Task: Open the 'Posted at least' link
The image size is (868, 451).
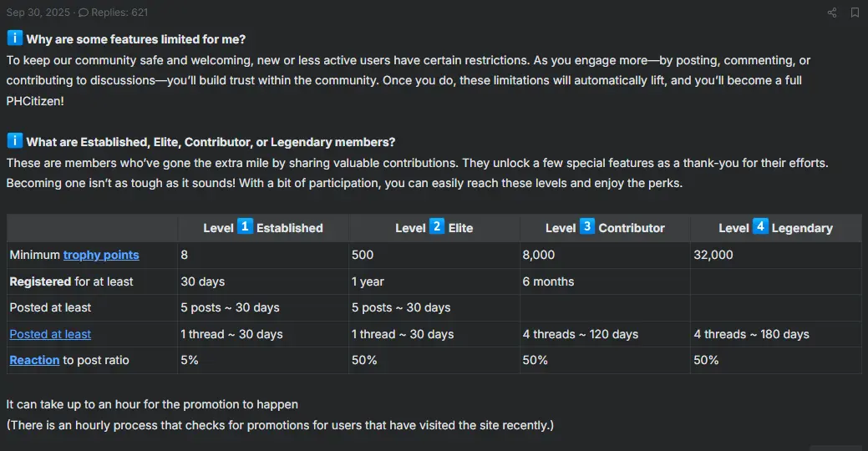Action: (50, 334)
